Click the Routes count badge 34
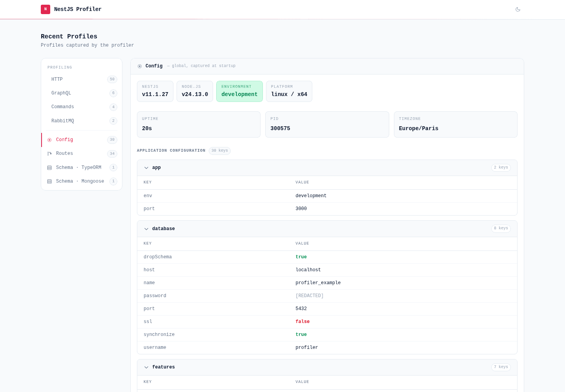The width and height of the screenshot is (565, 392). [112, 154]
